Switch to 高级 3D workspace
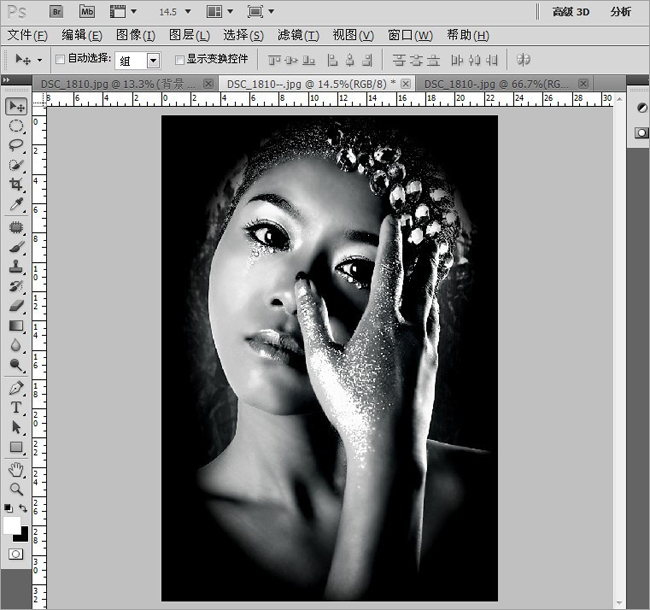650x610 pixels. click(571, 12)
